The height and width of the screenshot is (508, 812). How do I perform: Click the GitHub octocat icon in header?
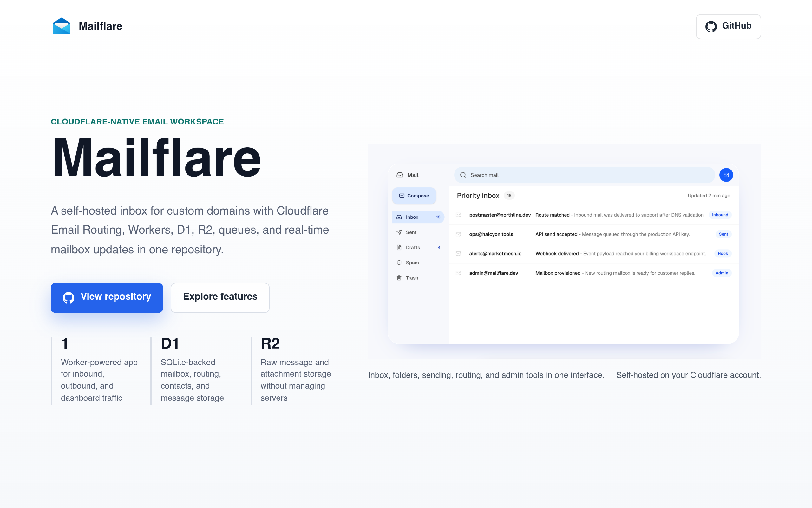[711, 26]
